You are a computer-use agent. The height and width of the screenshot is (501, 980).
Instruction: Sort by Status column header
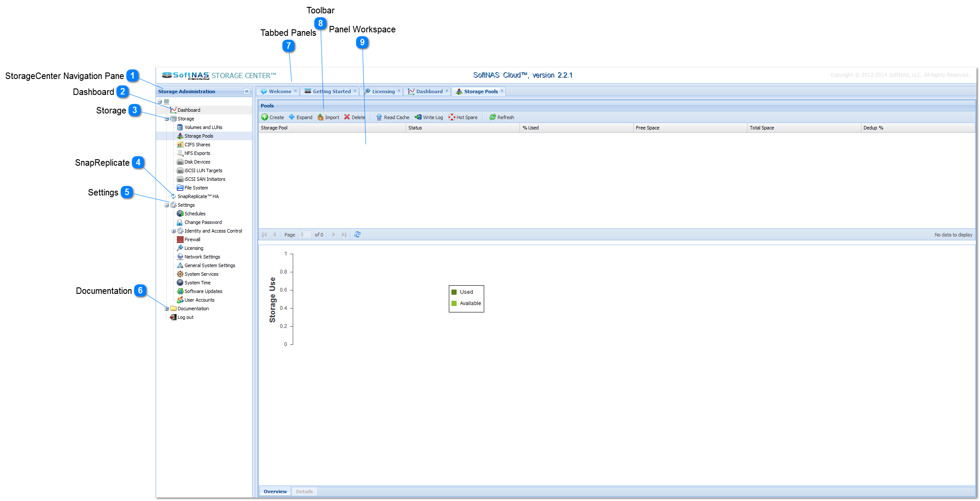[x=463, y=128]
